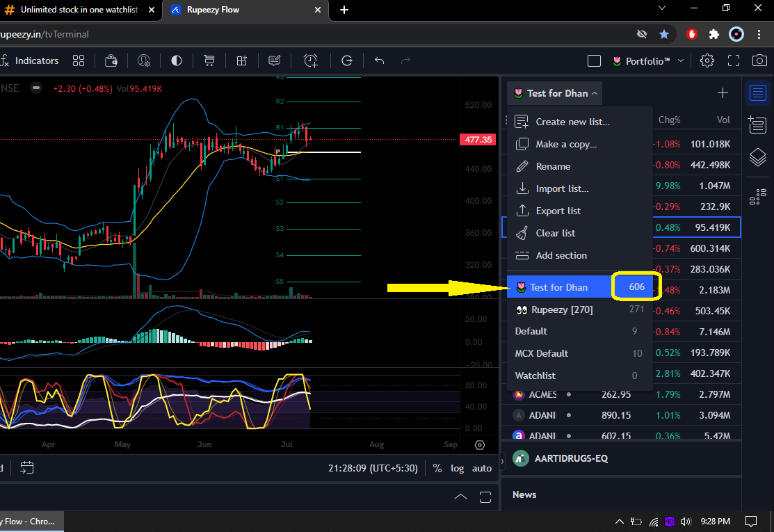This screenshot has height=532, width=774.
Task: Open the list-plus icon in right sidebar
Action: tap(758, 125)
